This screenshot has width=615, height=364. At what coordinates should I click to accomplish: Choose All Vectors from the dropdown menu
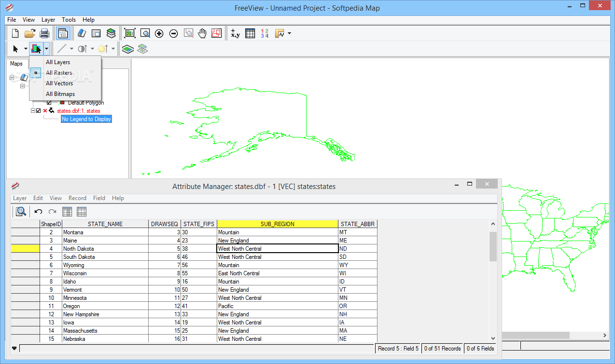coord(59,83)
